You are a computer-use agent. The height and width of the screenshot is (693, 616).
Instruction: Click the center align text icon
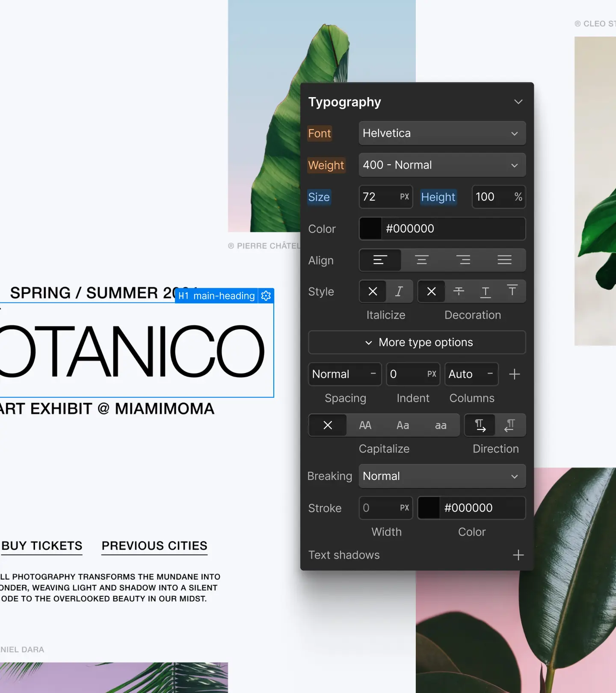coord(421,260)
